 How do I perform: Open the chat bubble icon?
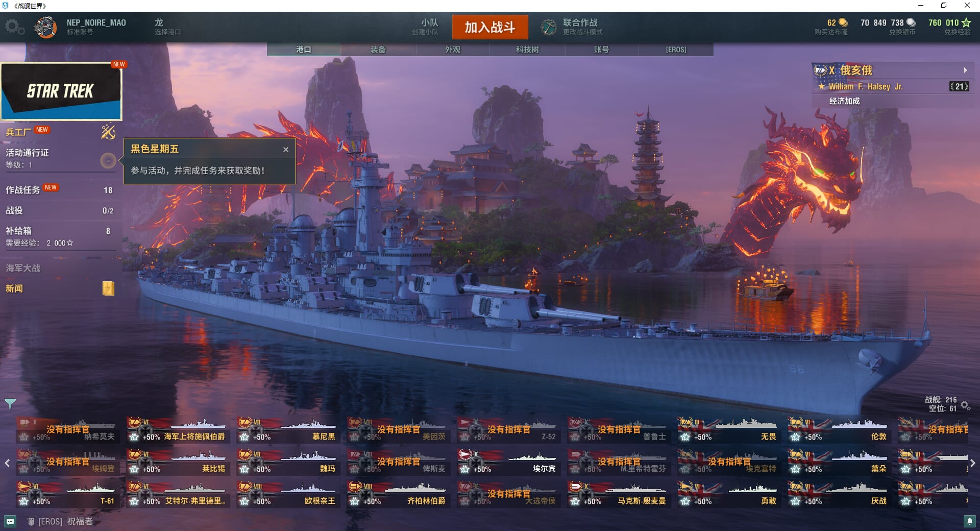pos(10,521)
